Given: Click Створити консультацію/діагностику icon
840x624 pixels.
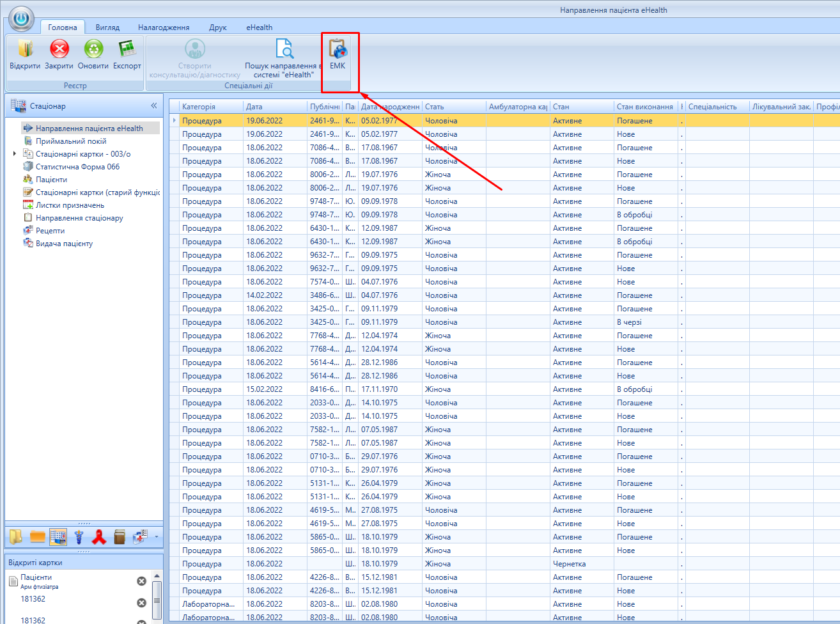Looking at the screenshot, I should tap(195, 49).
